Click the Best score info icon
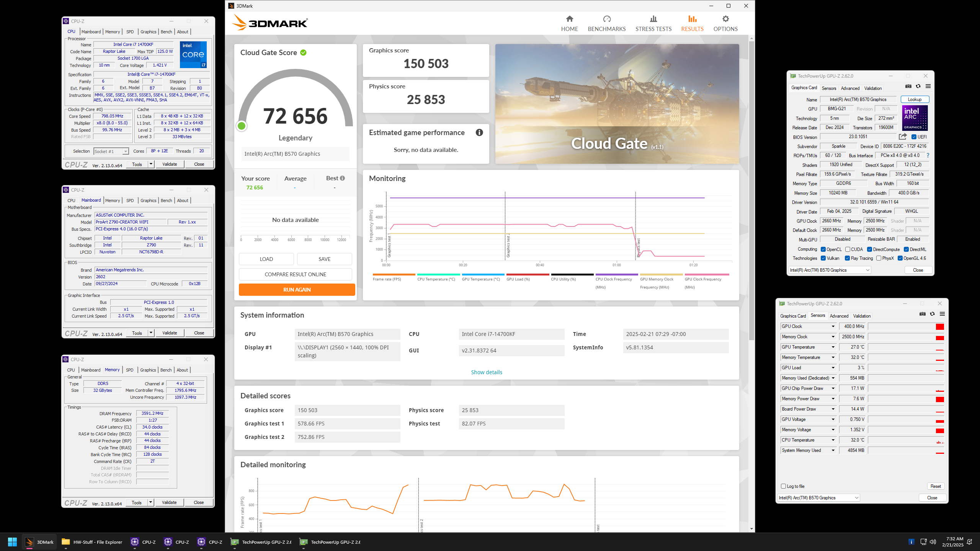This screenshot has width=980, height=551. pyautogui.click(x=342, y=178)
